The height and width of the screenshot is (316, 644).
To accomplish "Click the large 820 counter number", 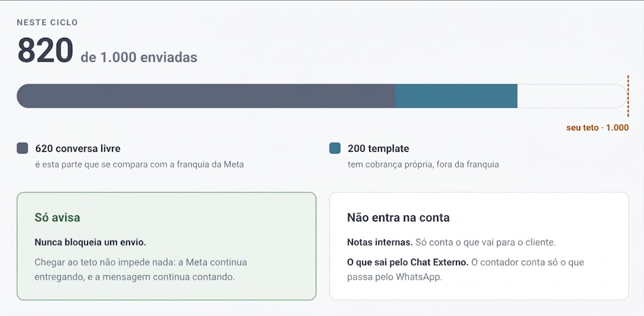I will click(45, 50).
